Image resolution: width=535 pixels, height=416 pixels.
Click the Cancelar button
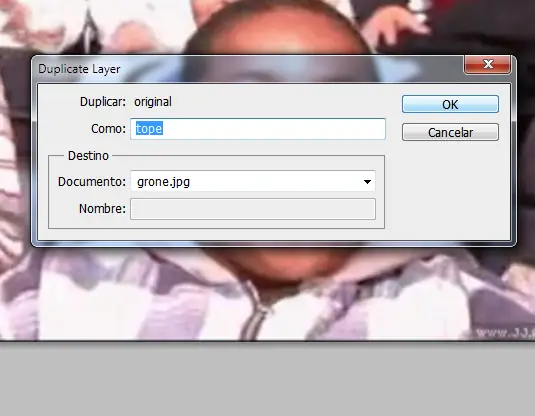click(450, 132)
